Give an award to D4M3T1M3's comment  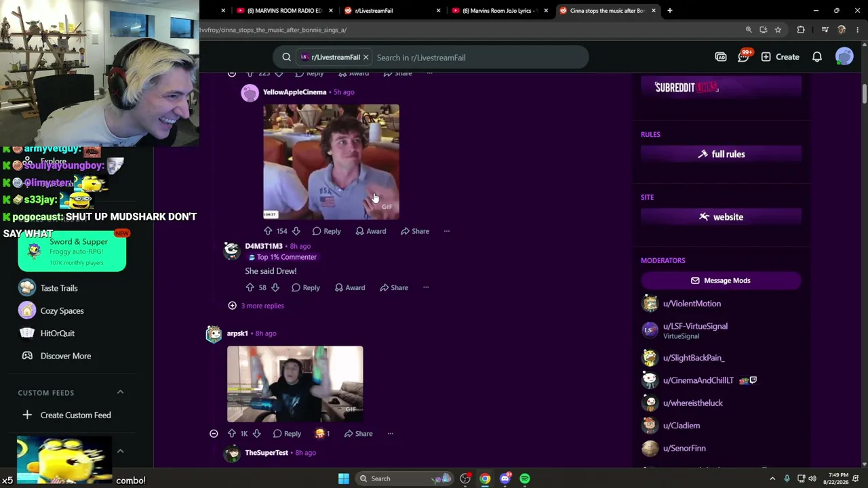pos(350,287)
